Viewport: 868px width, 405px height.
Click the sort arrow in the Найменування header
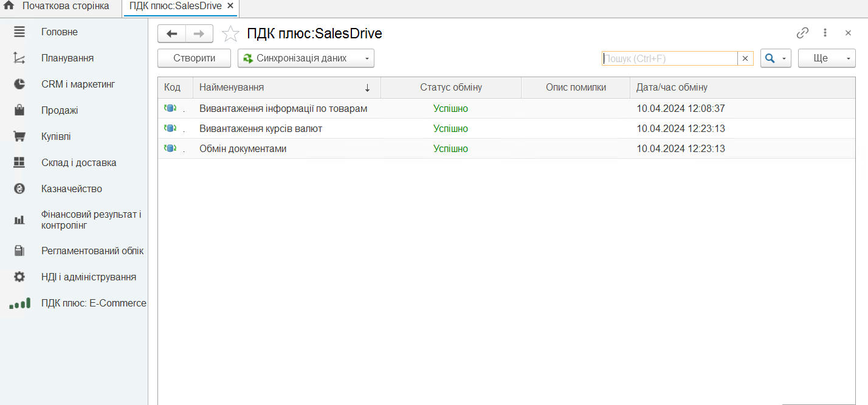tap(367, 88)
